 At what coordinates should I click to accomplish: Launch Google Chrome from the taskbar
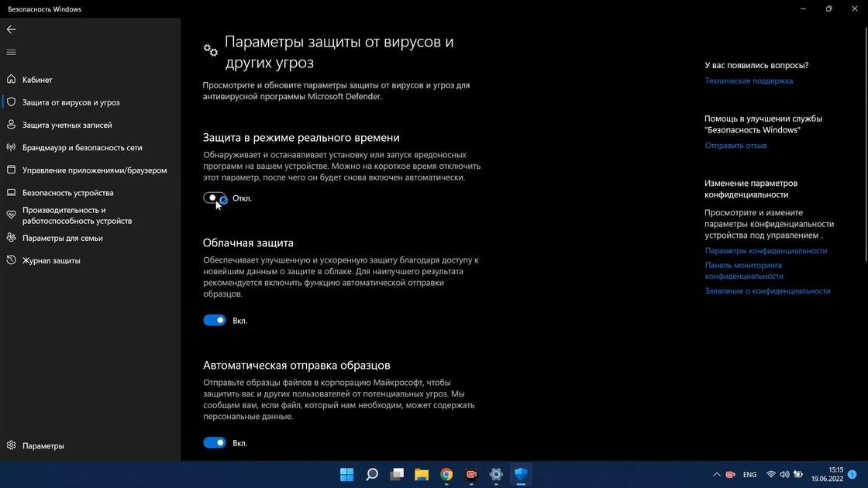pyautogui.click(x=446, y=474)
